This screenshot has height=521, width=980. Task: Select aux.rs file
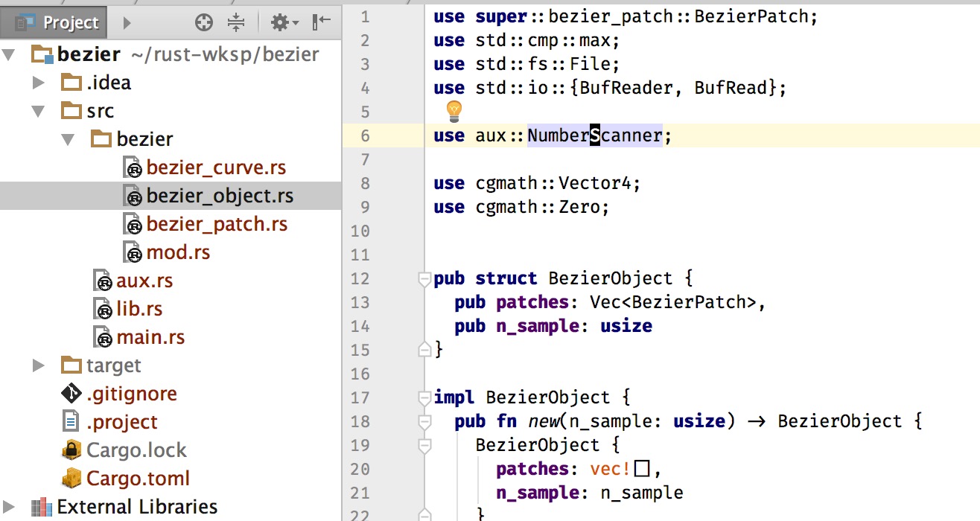[144, 281]
